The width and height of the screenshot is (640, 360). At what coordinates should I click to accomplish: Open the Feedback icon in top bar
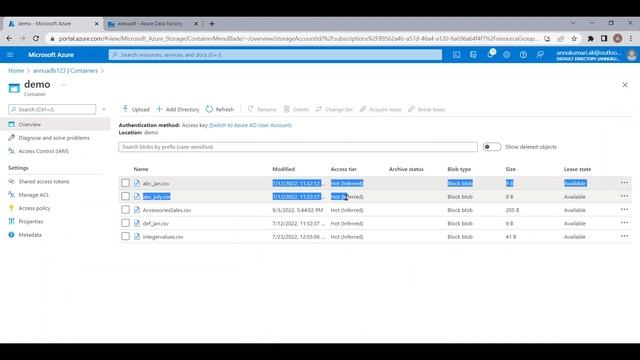[x=540, y=55]
